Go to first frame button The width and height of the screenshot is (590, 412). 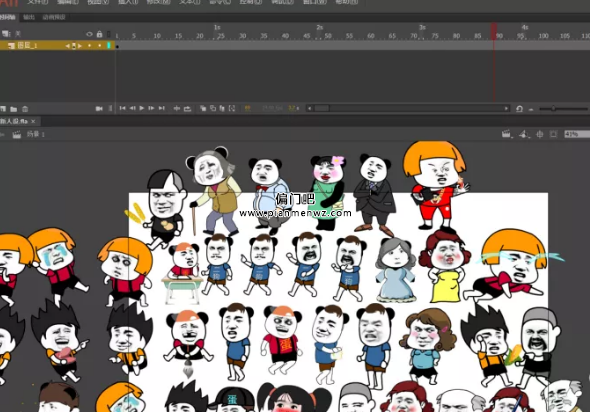(122, 108)
